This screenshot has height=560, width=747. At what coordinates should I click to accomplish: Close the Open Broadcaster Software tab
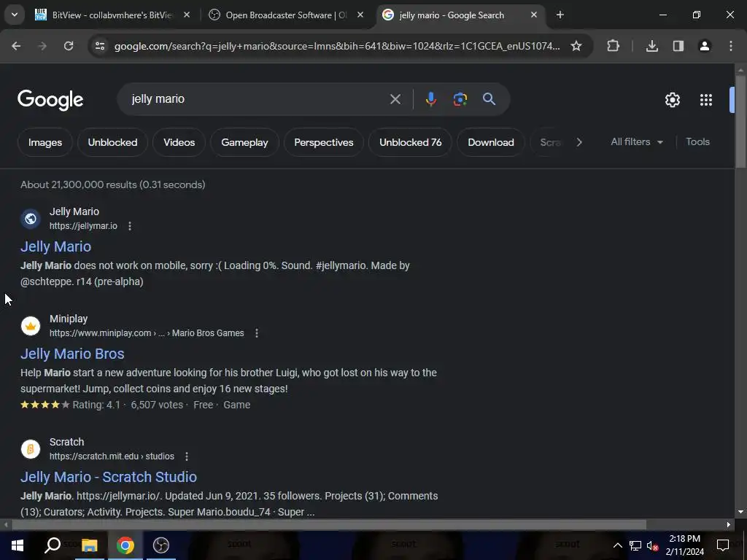pos(360,15)
